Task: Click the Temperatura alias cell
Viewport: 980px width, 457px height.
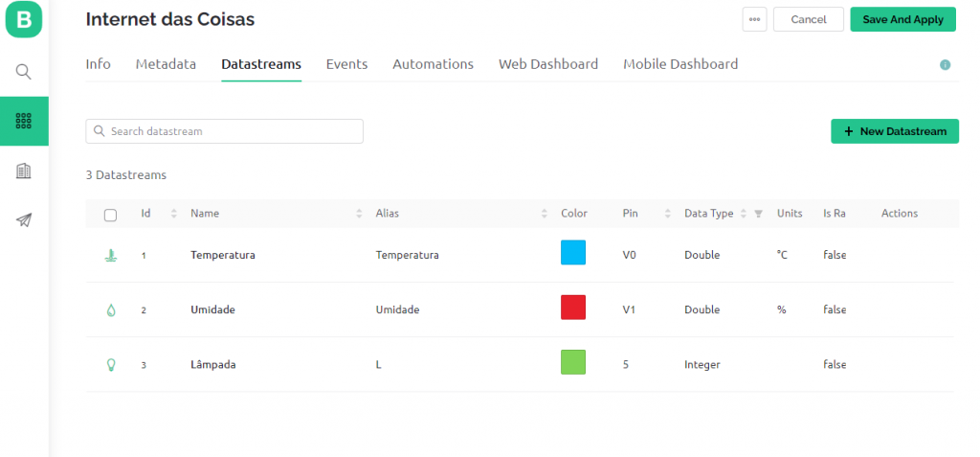Action: tap(407, 256)
